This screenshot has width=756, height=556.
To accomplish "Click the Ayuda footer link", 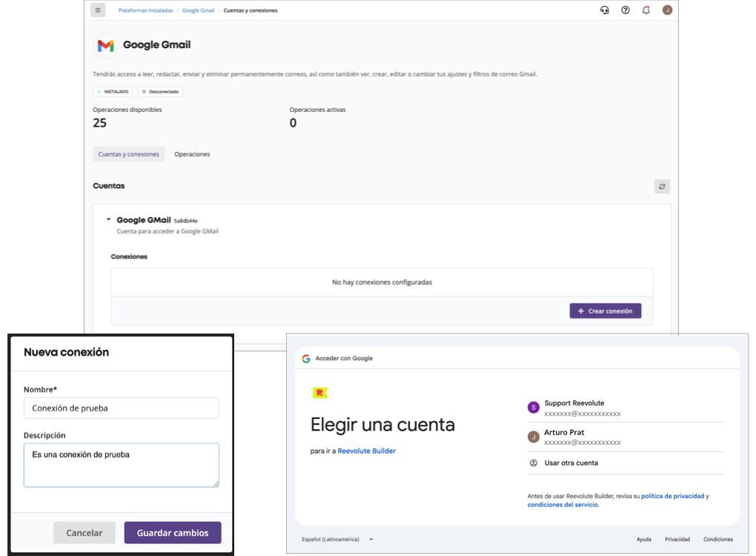I will coord(643,540).
